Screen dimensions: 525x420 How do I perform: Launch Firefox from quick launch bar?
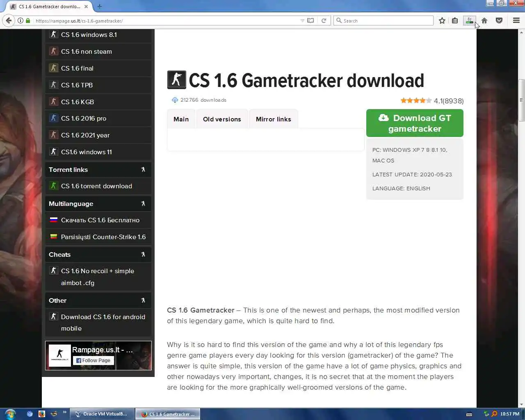(41, 414)
